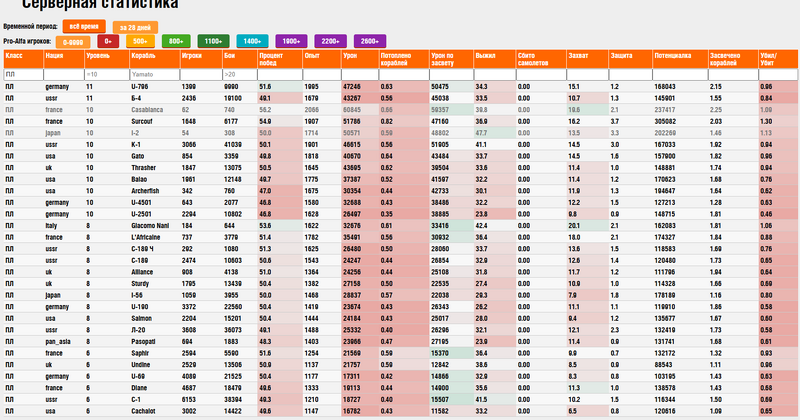Screen dimensions: 800x420
Task: Select the dark green 1100+ filter
Action: coord(212,41)
